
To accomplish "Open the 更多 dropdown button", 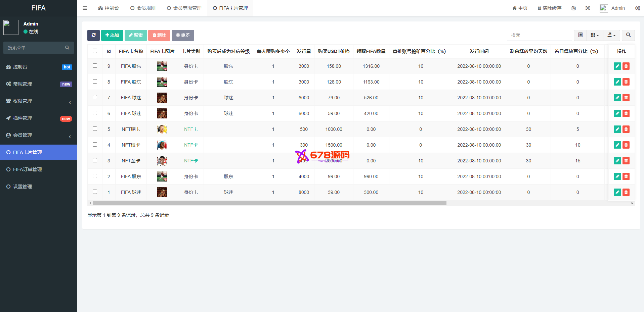I will click(x=183, y=35).
